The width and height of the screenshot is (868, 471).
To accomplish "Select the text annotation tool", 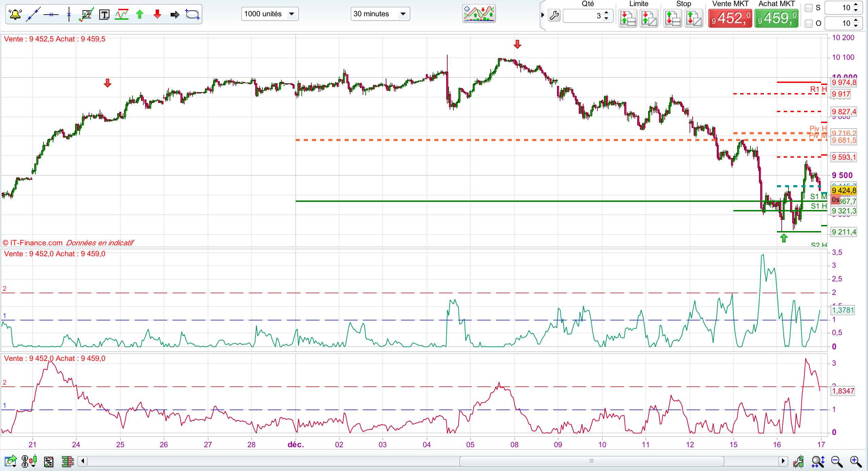I will (104, 14).
